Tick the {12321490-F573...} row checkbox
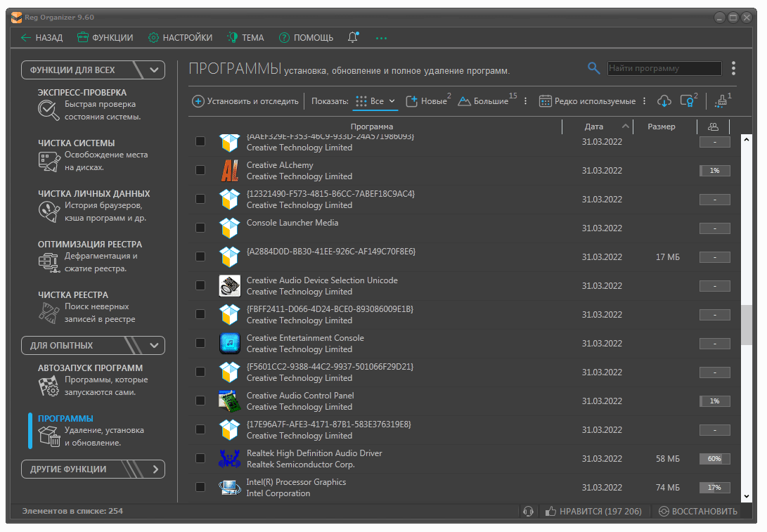 tap(200, 199)
